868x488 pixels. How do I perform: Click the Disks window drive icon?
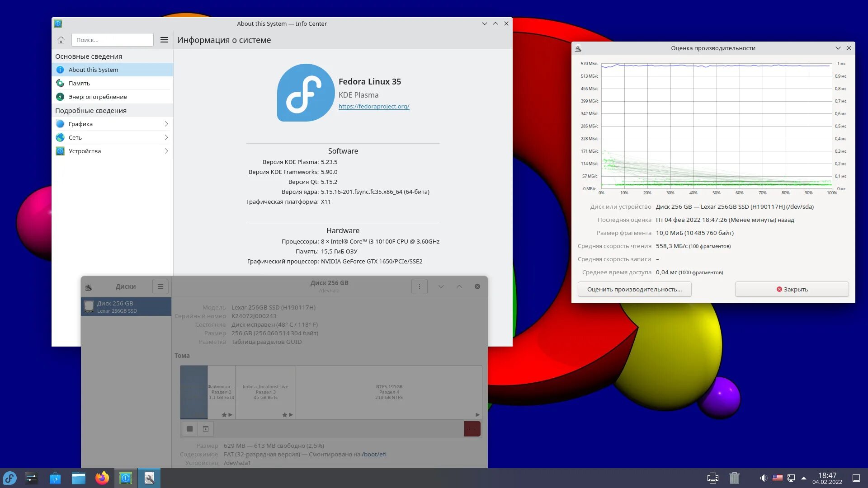(89, 287)
